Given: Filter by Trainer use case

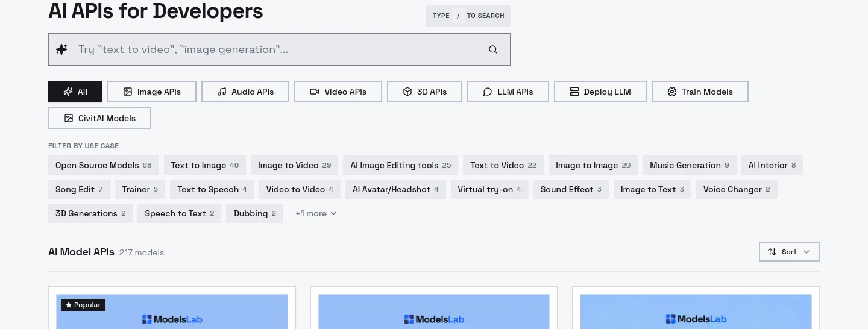Looking at the screenshot, I should click(140, 189).
